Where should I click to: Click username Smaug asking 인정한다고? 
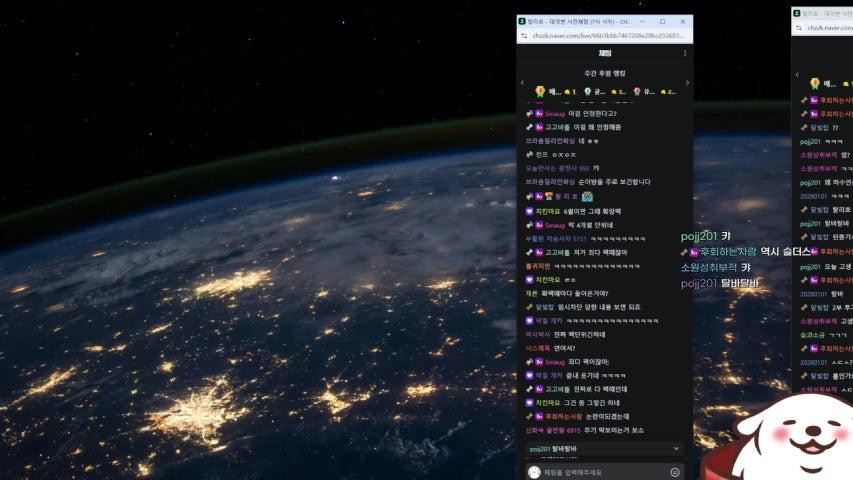[554, 114]
